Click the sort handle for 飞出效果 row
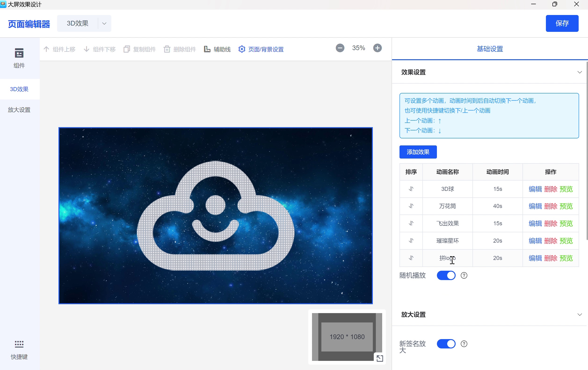Screen dimensions: 588x370 (x=411, y=223)
